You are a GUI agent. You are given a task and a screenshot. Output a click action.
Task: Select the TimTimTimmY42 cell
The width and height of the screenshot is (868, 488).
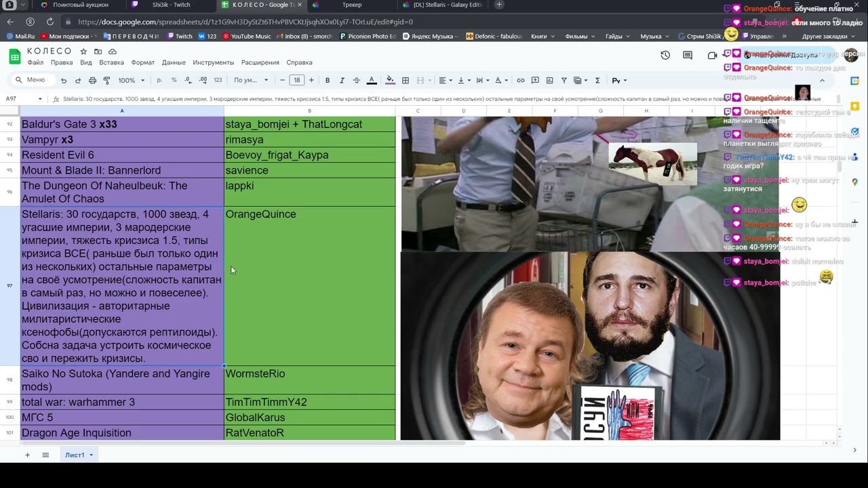[x=310, y=402]
